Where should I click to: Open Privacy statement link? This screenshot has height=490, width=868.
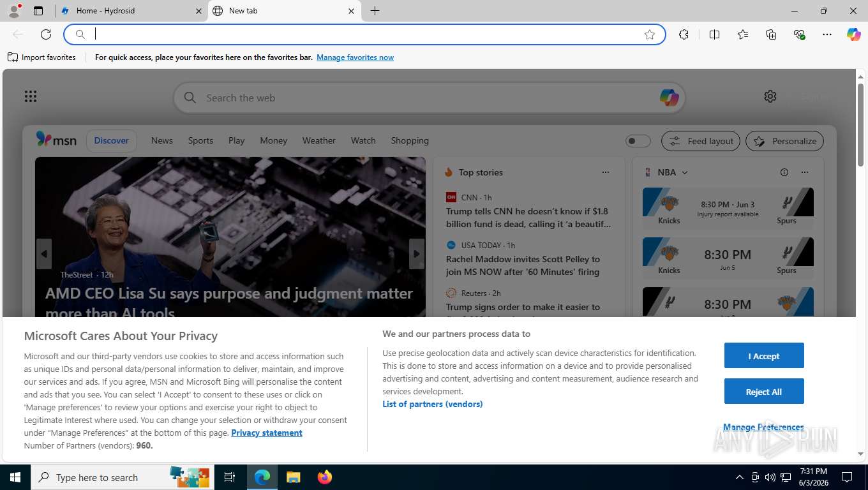click(267, 433)
